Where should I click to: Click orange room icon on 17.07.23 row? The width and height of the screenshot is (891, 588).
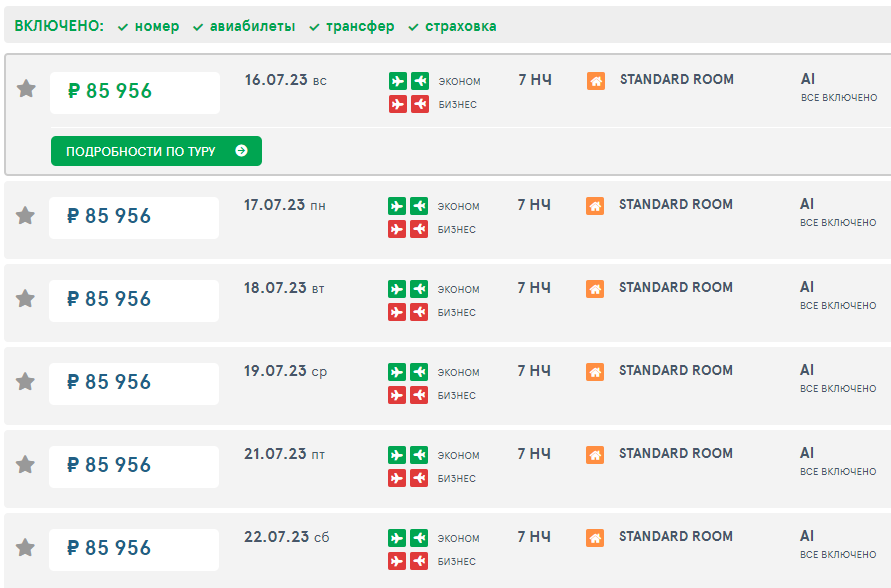click(595, 206)
